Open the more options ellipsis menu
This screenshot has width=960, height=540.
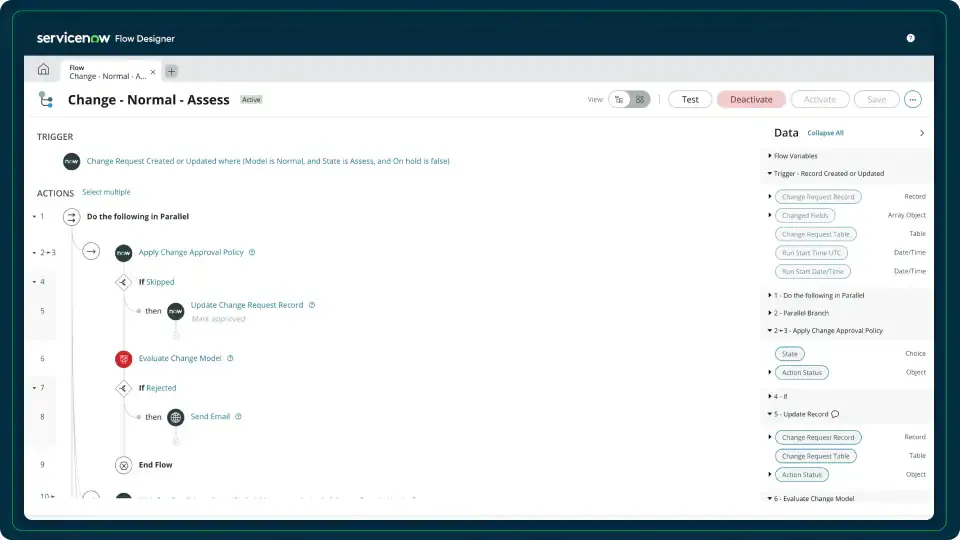click(x=912, y=99)
